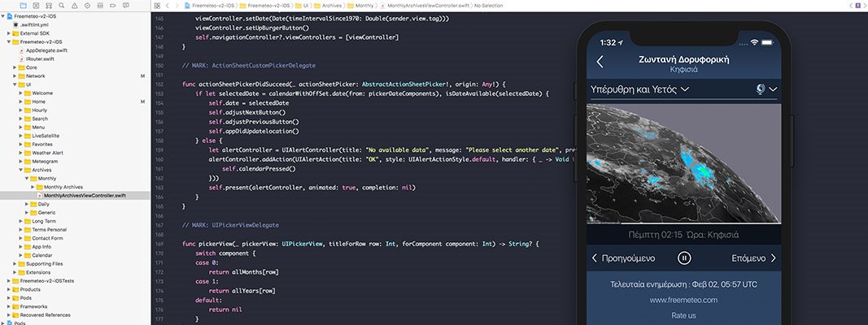Expand the Pods group triangle
Image resolution: width=868 pixels, height=325 pixels.
4,323
